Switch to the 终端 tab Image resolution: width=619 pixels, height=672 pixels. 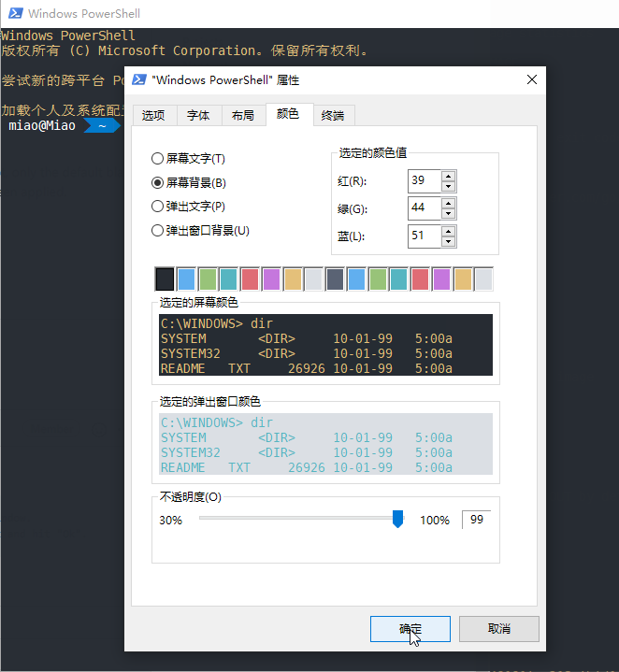point(333,115)
